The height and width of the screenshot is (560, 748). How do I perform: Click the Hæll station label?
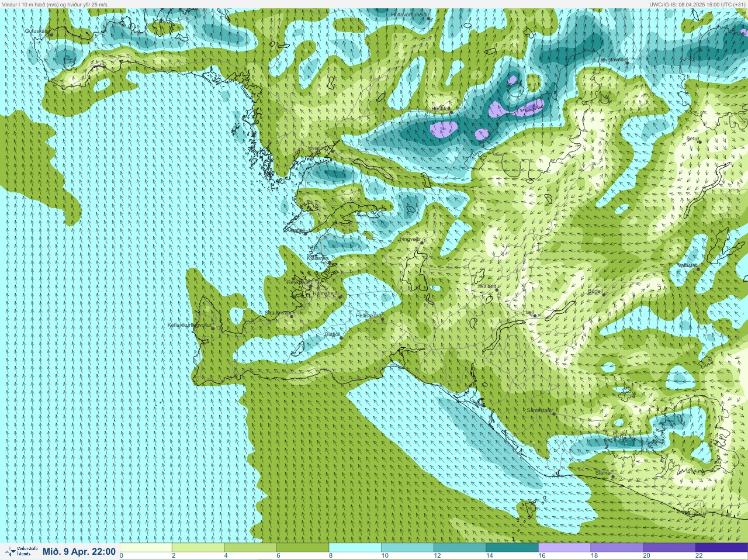coord(529,313)
